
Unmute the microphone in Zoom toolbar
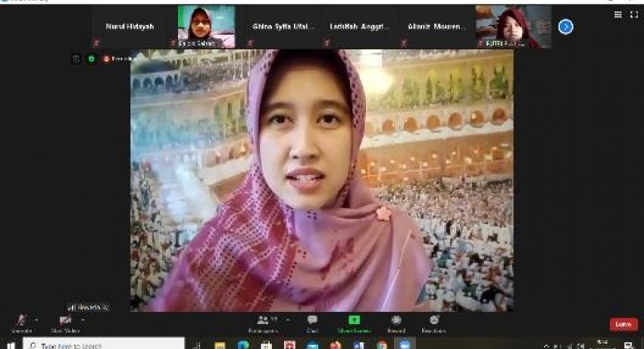(21, 323)
